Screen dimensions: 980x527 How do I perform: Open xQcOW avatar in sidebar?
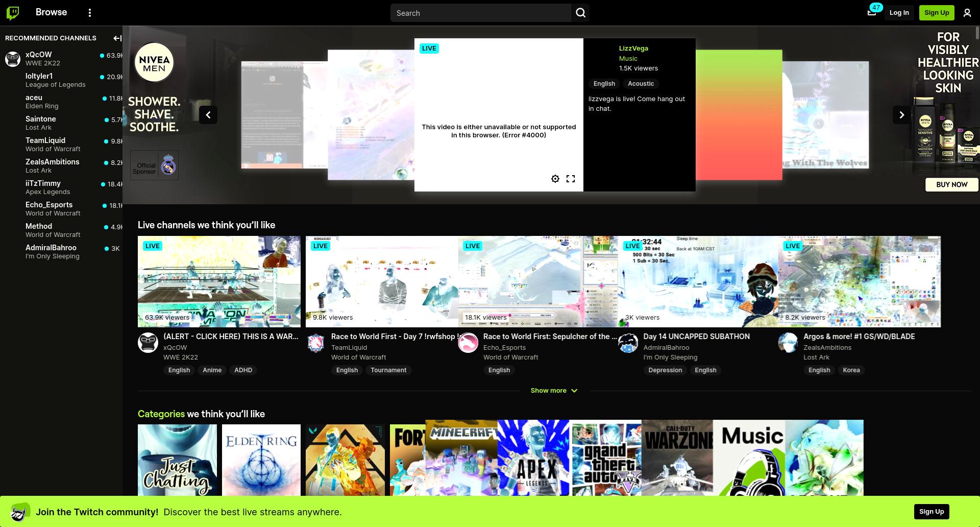coord(13,59)
